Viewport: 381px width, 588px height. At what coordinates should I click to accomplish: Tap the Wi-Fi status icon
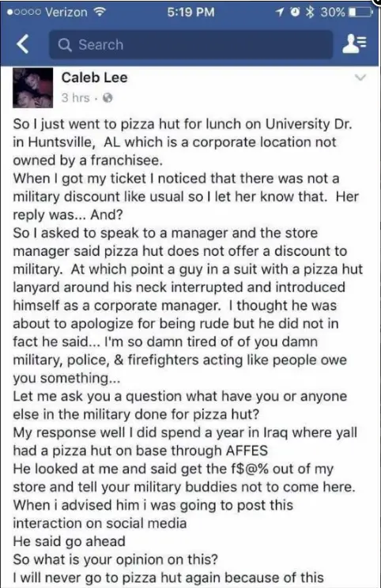pyautogui.click(x=99, y=12)
